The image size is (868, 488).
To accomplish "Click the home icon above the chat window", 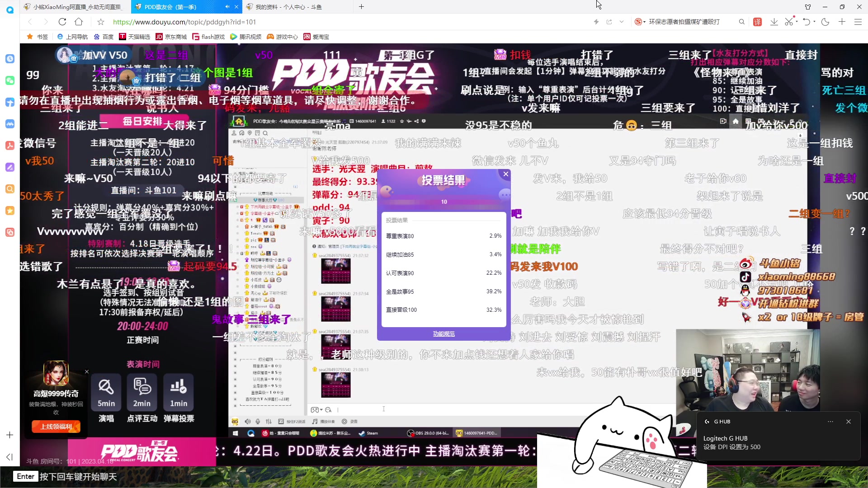I will pos(736,121).
